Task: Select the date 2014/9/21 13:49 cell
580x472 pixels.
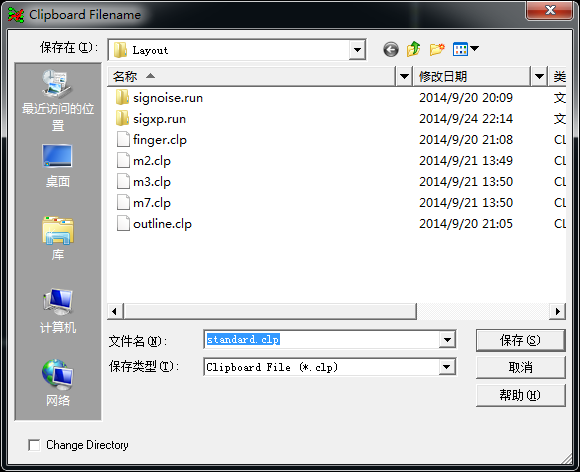Action: coord(466,161)
